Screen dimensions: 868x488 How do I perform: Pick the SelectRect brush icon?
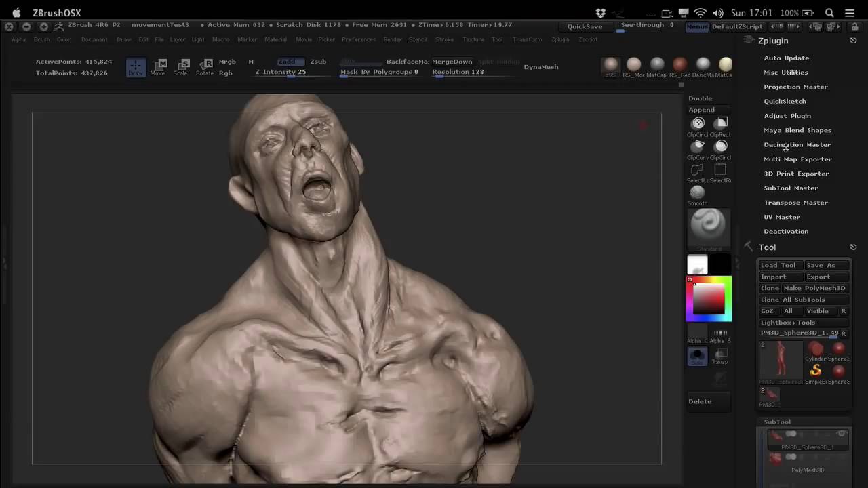pos(721,169)
